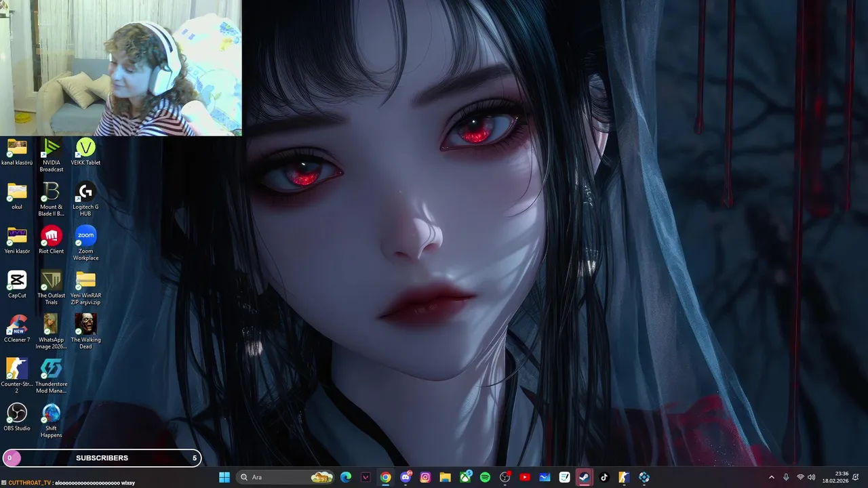Open Valorant from taskbar
The height and width of the screenshot is (488, 868).
click(x=366, y=477)
